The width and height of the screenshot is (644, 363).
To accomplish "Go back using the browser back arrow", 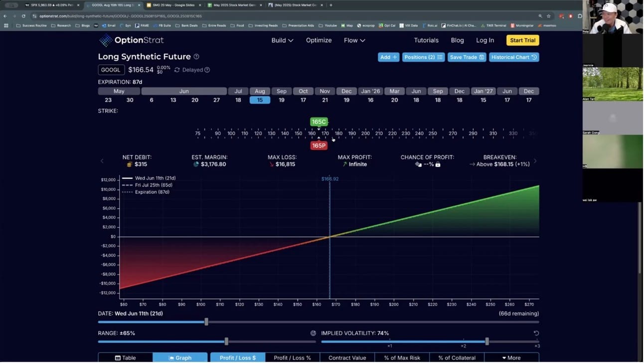I will pos(5,16).
